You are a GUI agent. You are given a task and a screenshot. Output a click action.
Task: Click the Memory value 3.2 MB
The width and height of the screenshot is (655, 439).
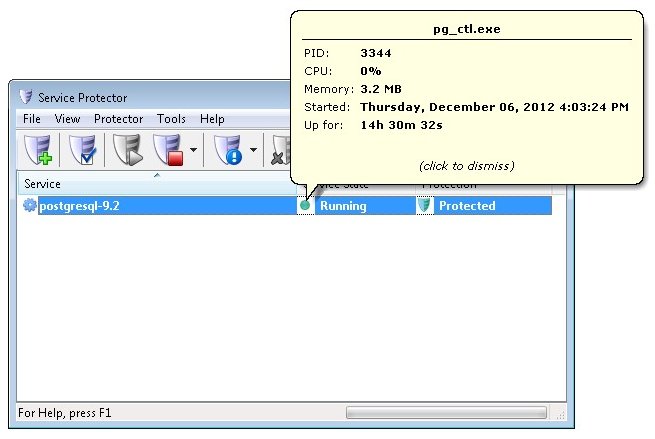(381, 89)
